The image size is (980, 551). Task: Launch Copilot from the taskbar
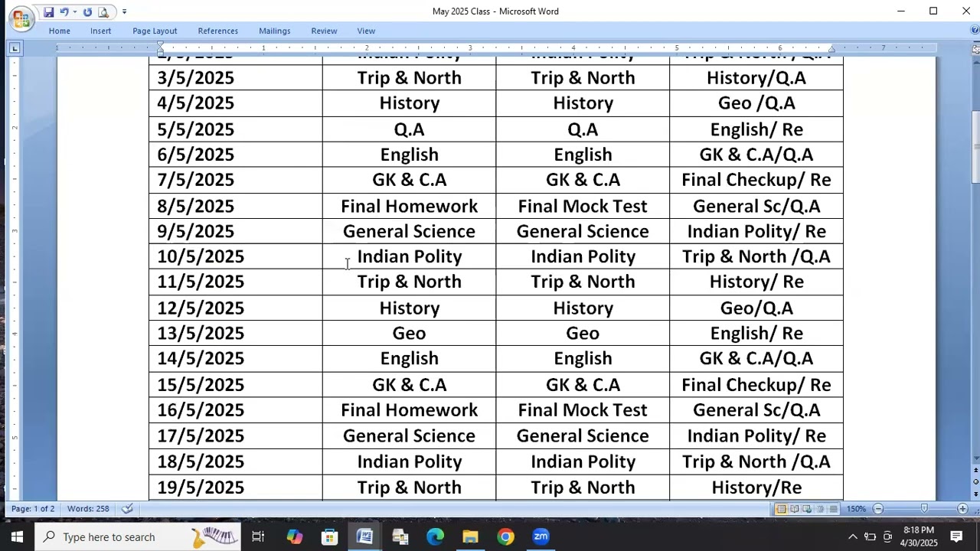[x=295, y=536]
